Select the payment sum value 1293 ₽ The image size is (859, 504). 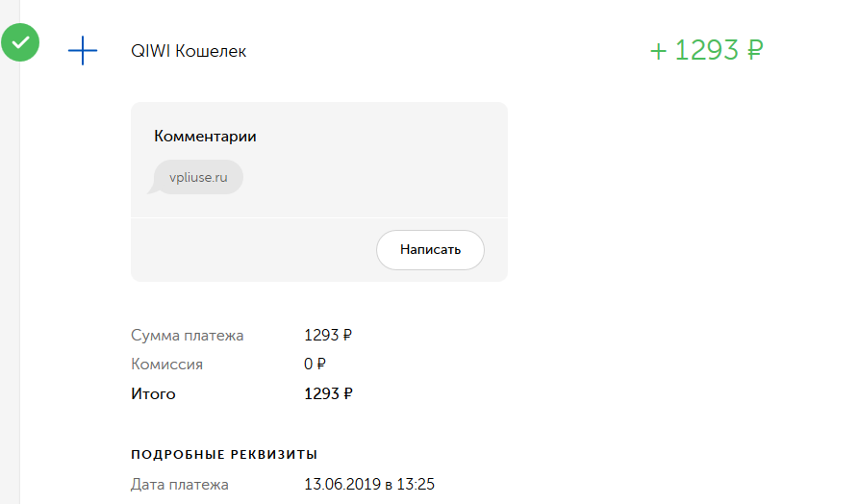(x=328, y=335)
